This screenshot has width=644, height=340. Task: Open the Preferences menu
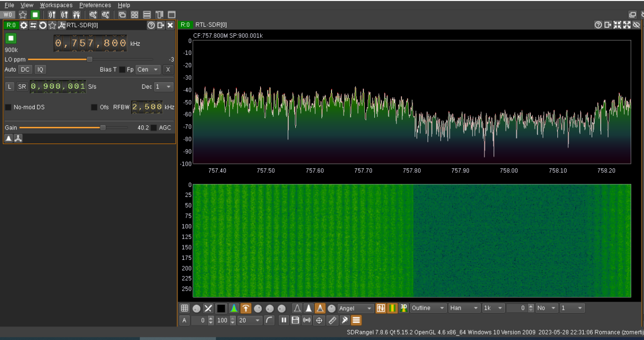click(95, 5)
